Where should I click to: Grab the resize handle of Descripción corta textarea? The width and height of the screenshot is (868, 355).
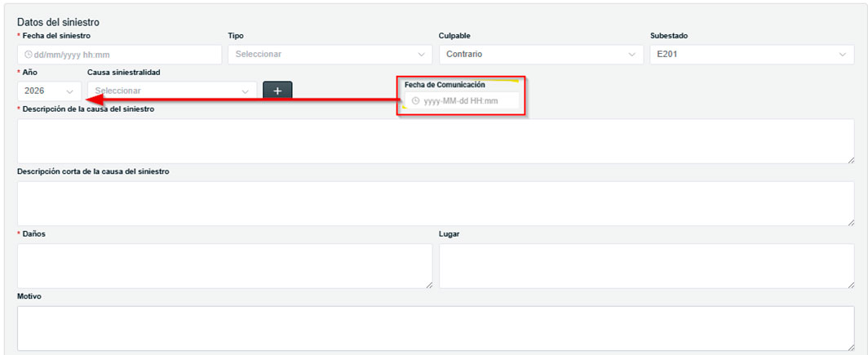850,222
